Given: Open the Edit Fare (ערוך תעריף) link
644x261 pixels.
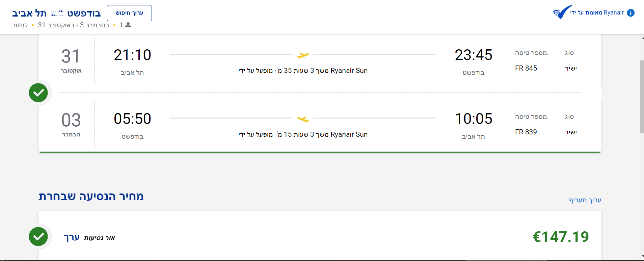Looking at the screenshot, I should click(585, 200).
